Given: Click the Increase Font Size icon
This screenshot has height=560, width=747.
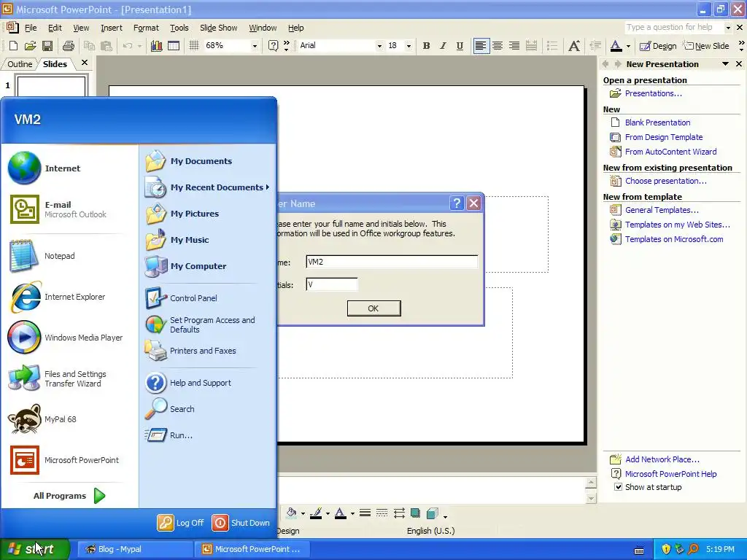Looking at the screenshot, I should pyautogui.click(x=574, y=46).
